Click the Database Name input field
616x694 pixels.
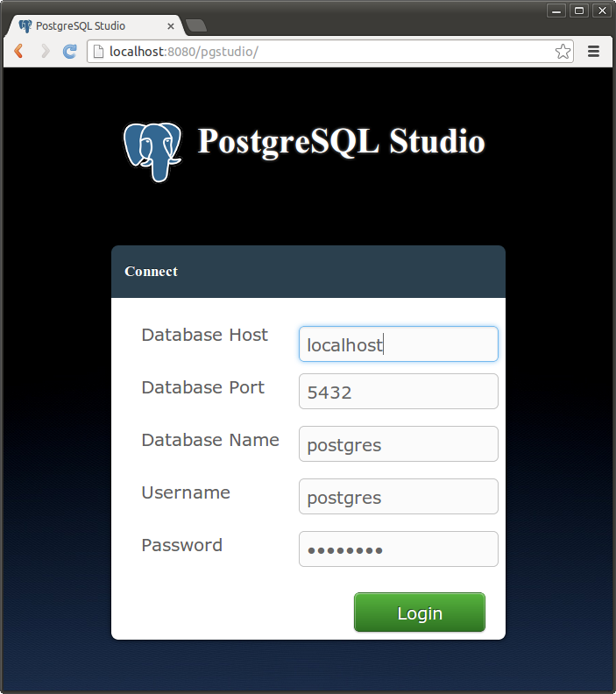tap(399, 444)
